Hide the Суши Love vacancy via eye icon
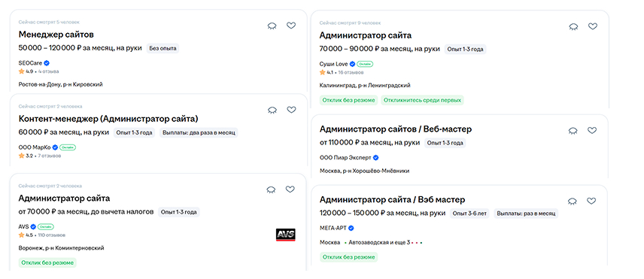This screenshot has height=279, width=644. coord(573,26)
